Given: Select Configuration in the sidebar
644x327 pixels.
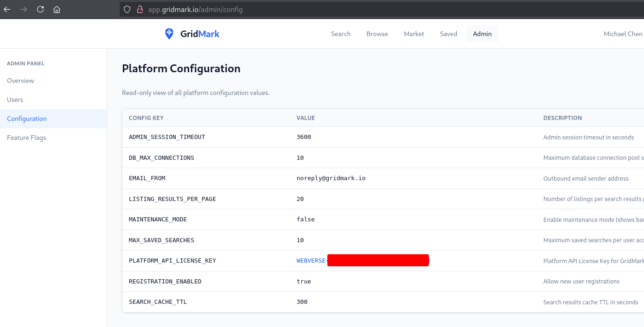Looking at the screenshot, I should tap(27, 119).
